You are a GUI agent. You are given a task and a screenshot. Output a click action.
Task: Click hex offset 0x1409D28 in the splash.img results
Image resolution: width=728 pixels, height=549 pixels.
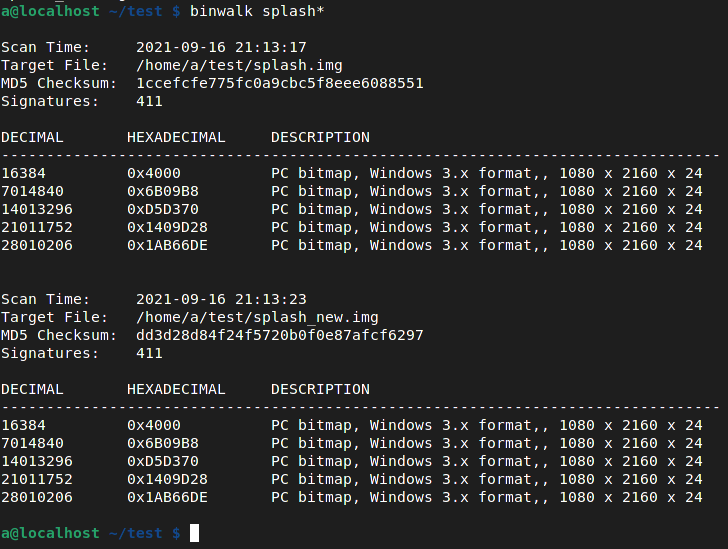(167, 227)
